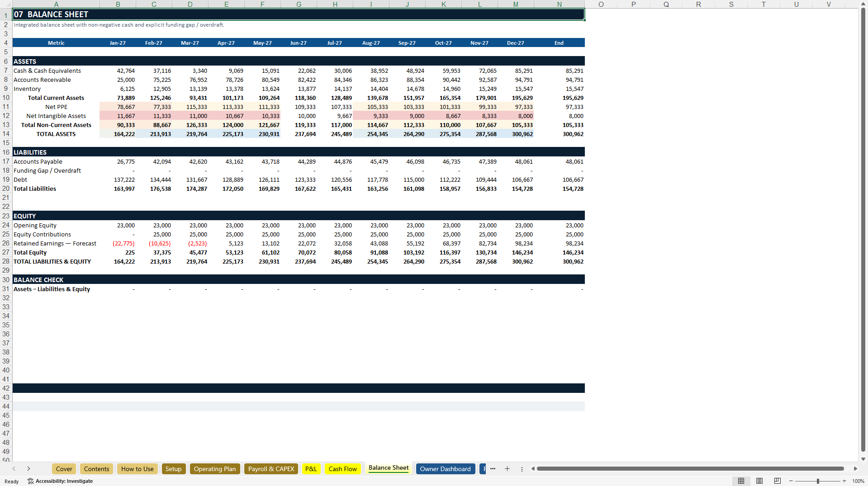
Task: Open the Payroll & CAPEX sheet tab
Action: click(271, 469)
